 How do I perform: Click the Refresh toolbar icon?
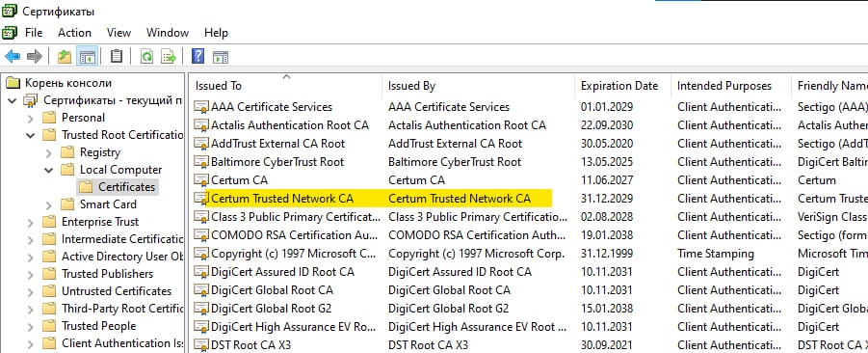coord(146,56)
